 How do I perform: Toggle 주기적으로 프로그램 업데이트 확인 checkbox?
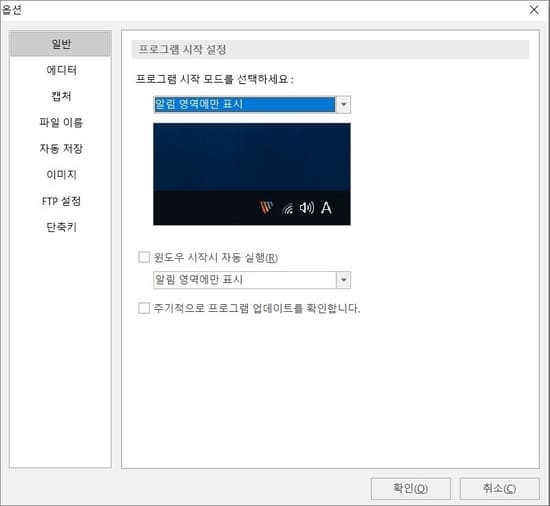point(144,308)
